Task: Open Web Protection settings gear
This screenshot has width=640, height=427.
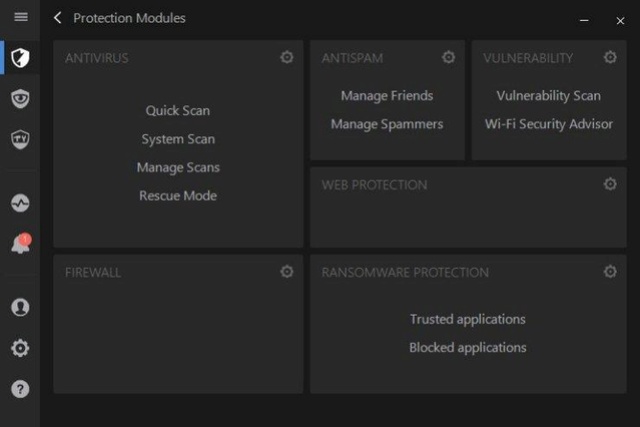Action: (610, 184)
